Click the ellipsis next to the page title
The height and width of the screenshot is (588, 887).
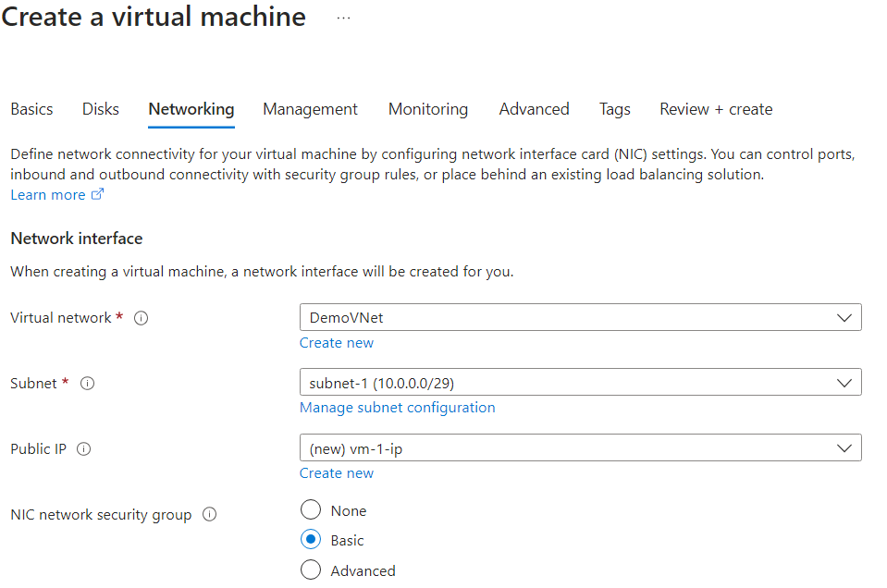(x=342, y=17)
